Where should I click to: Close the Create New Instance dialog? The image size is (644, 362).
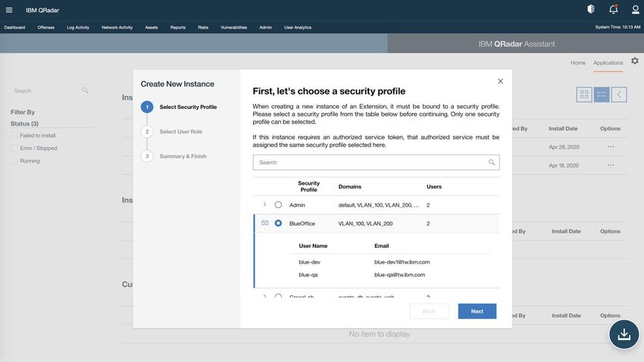point(500,81)
